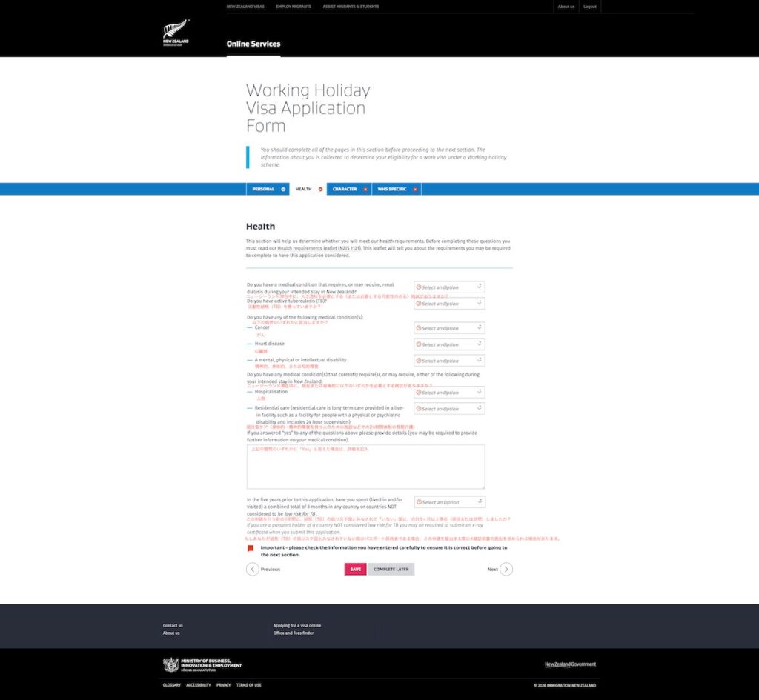Click the red flag Important notice icon

[251, 549]
